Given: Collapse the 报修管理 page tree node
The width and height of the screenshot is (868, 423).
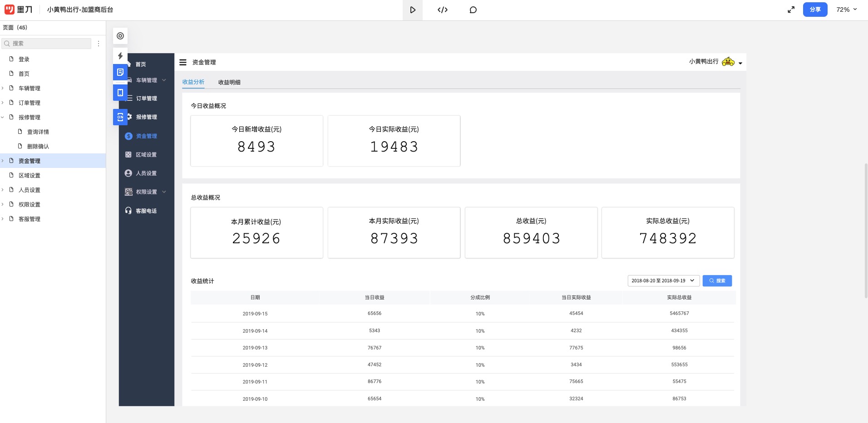Looking at the screenshot, I should 3,117.
